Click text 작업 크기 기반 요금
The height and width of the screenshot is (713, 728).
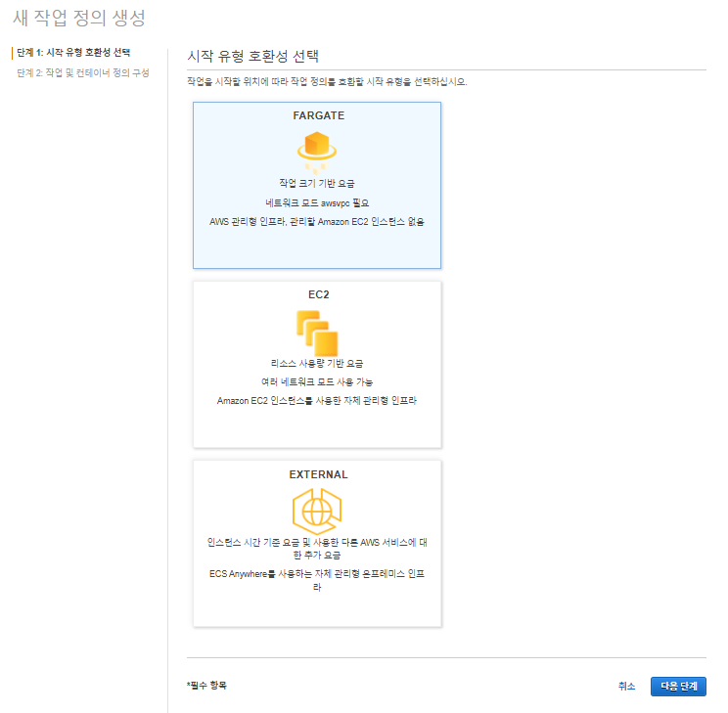[317, 183]
